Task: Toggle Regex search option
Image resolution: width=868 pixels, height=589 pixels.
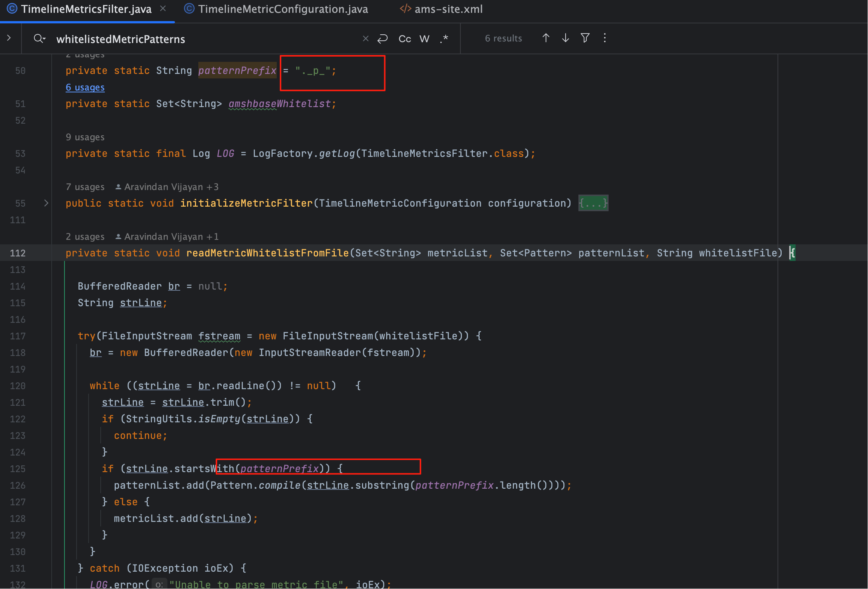Action: click(444, 38)
